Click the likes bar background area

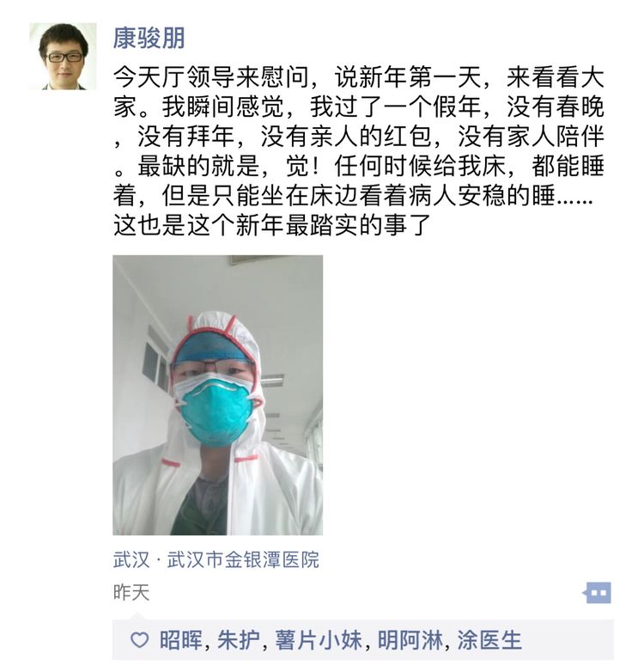[363, 640]
